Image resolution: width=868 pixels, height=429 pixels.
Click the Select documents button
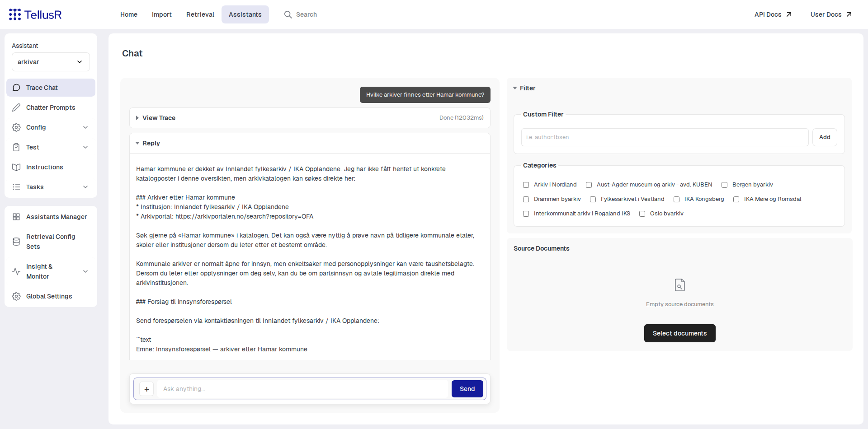coord(680,333)
